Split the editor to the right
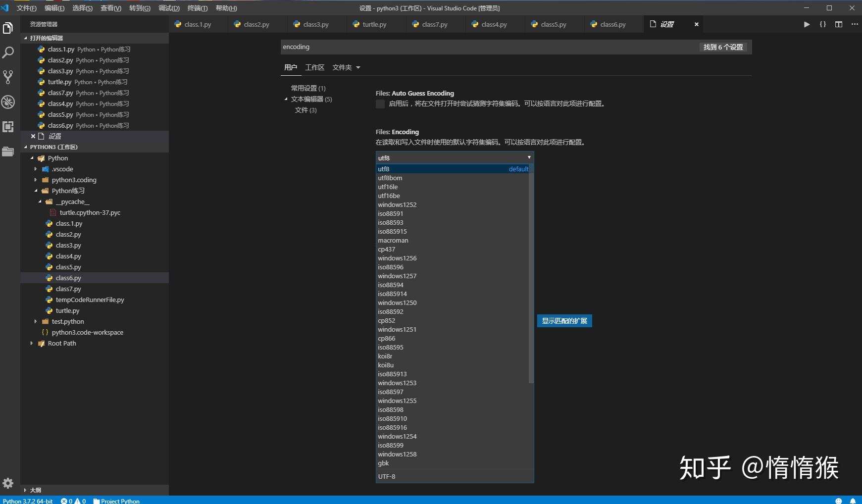Screen dimensions: 862x504 click(838, 24)
